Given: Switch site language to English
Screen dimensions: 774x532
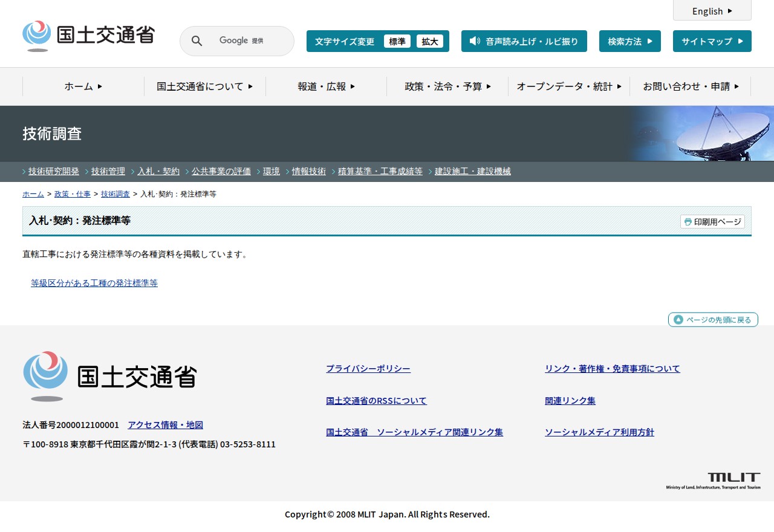Looking at the screenshot, I should (712, 11).
